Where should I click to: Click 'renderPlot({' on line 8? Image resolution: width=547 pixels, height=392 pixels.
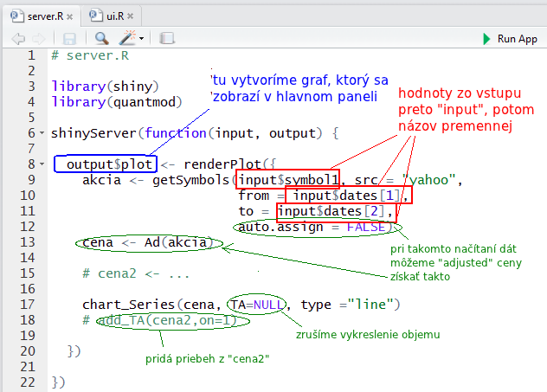click(x=230, y=164)
